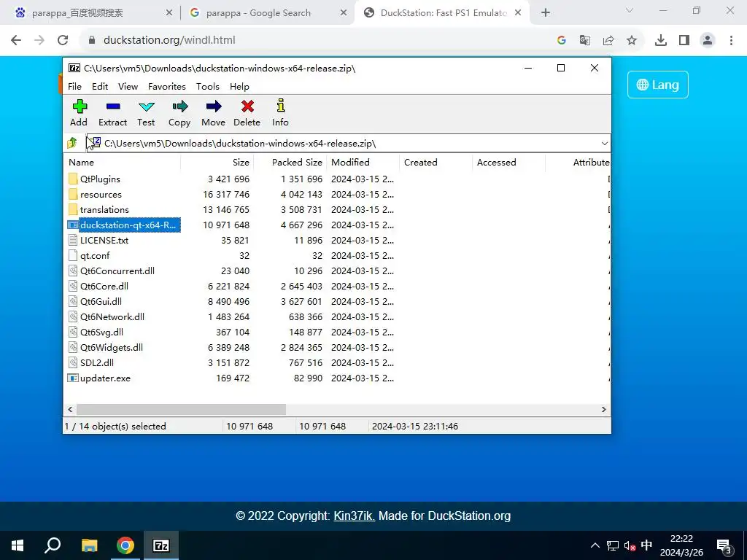Image resolution: width=747 pixels, height=560 pixels.
Task: Select Qt6Network.dll file
Action: [112, 316]
